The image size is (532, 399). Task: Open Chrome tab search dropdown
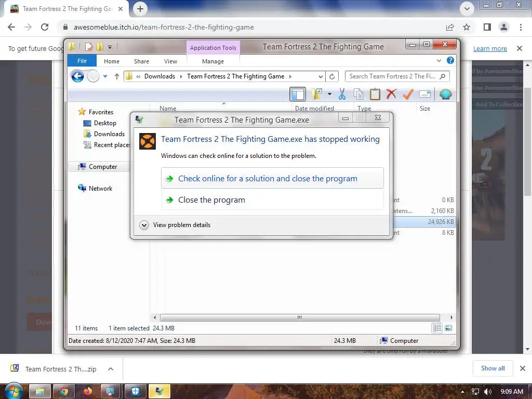(467, 8)
